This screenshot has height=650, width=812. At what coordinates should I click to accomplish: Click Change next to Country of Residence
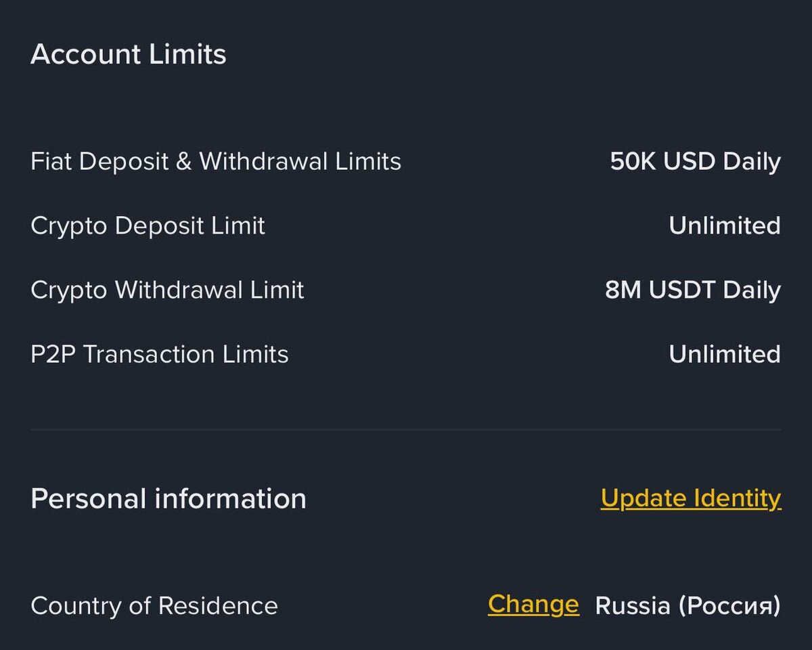click(533, 605)
